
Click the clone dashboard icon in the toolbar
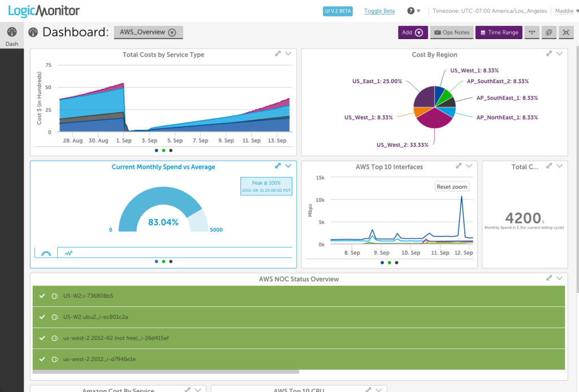548,32
